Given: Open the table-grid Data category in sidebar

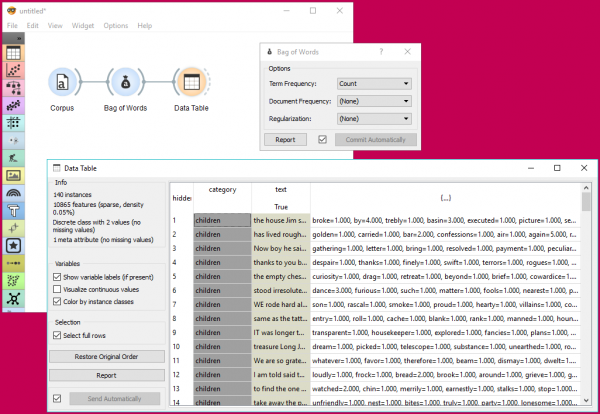Looking at the screenshot, I should pos(14,52).
